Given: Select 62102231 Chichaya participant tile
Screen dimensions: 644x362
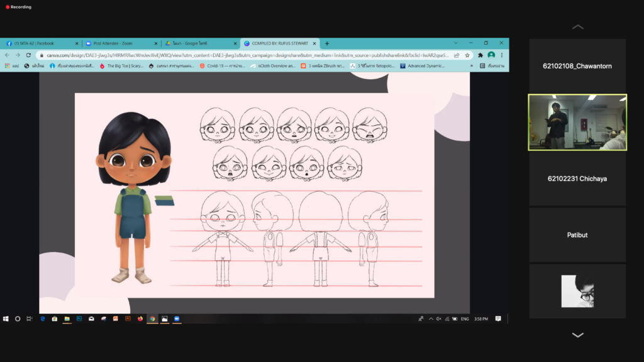Looking at the screenshot, I should (x=577, y=178).
